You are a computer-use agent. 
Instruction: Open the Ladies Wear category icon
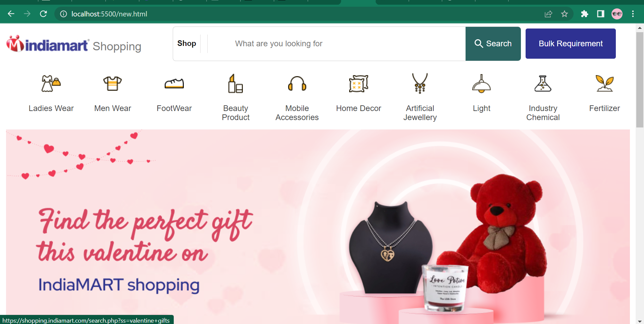click(51, 84)
